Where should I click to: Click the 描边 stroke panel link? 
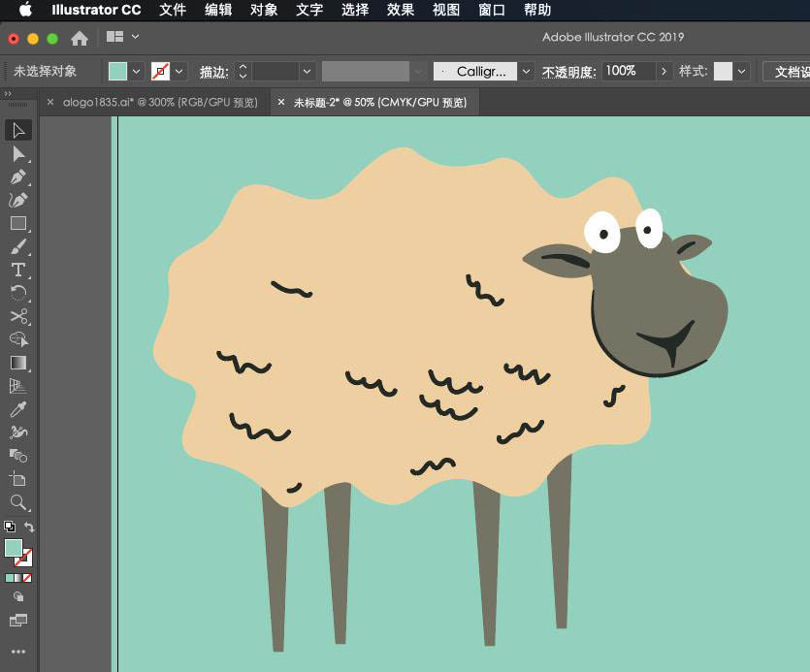pos(213,72)
